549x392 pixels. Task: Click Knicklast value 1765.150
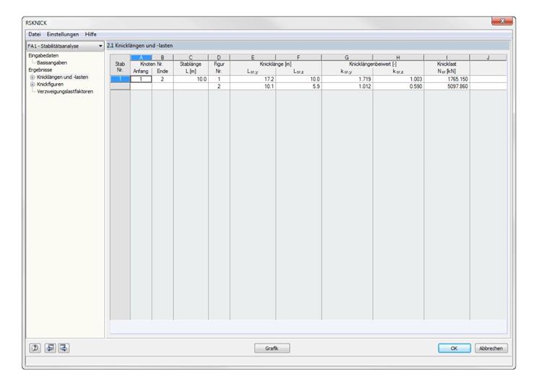[446, 79]
